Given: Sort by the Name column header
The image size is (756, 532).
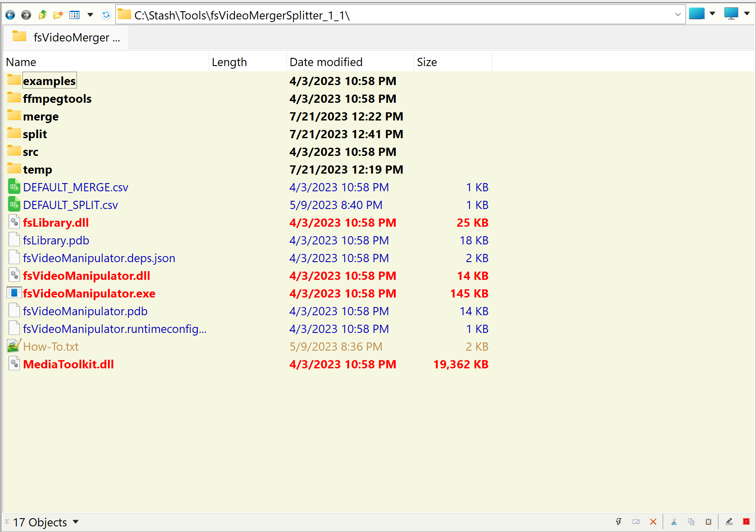Looking at the screenshot, I should point(106,62).
